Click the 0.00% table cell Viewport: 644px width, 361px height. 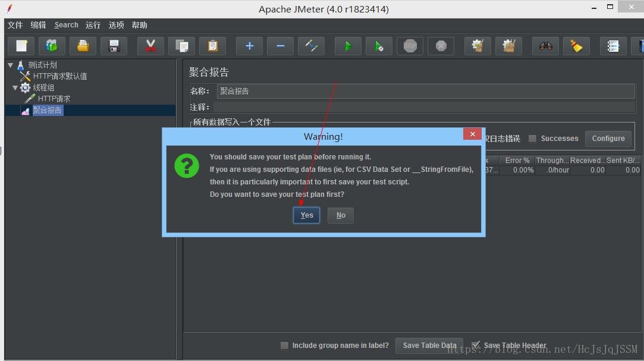(517, 170)
